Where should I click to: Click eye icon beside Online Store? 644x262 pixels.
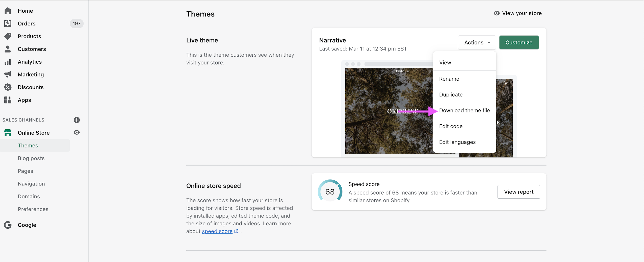click(x=77, y=133)
